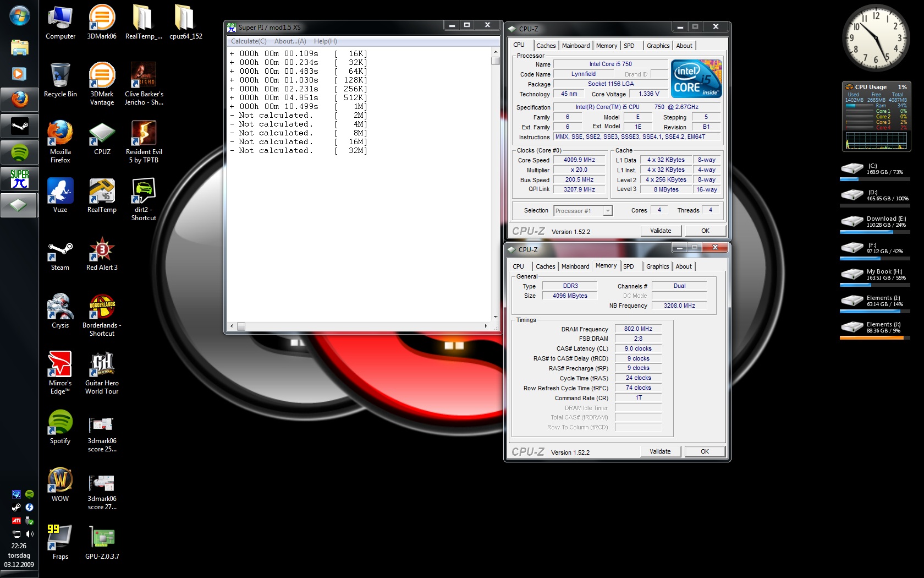Open the RealTemp folder on desktop
Image resolution: width=924 pixels, height=578 pixels.
pyautogui.click(x=144, y=23)
